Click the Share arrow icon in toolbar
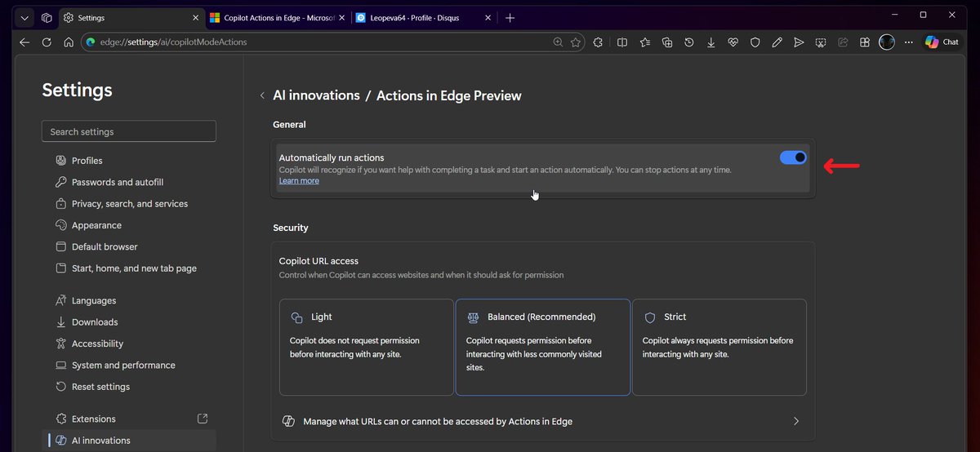Viewport: 980px width, 452px height. point(843,42)
